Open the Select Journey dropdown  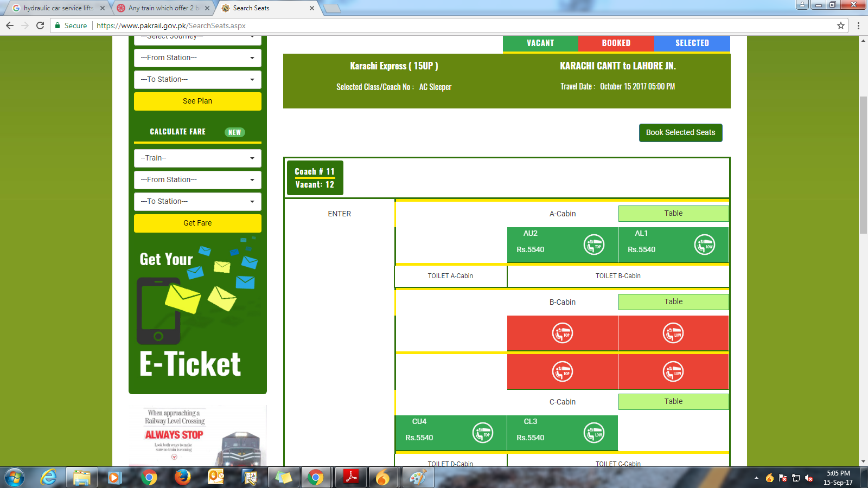click(197, 39)
